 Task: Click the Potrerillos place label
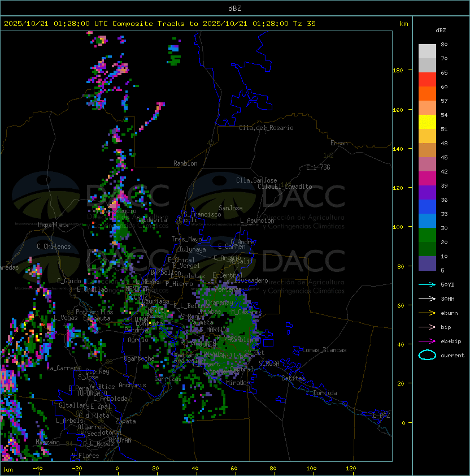click(94, 312)
